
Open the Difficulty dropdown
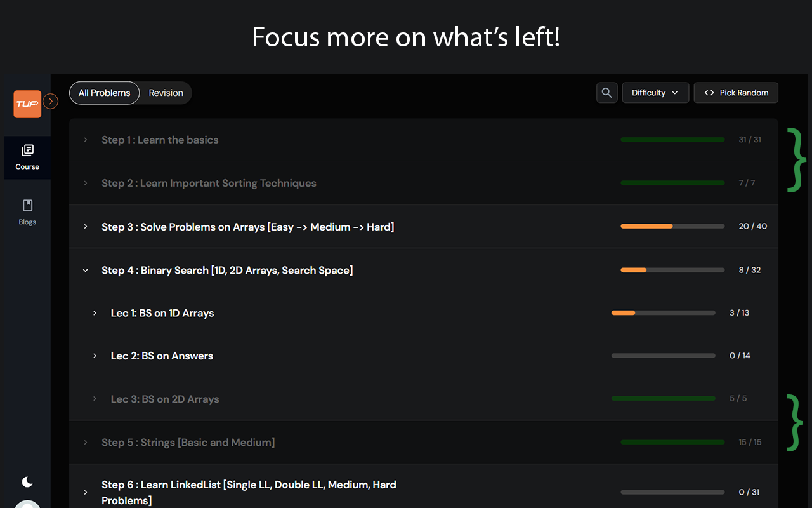point(655,93)
